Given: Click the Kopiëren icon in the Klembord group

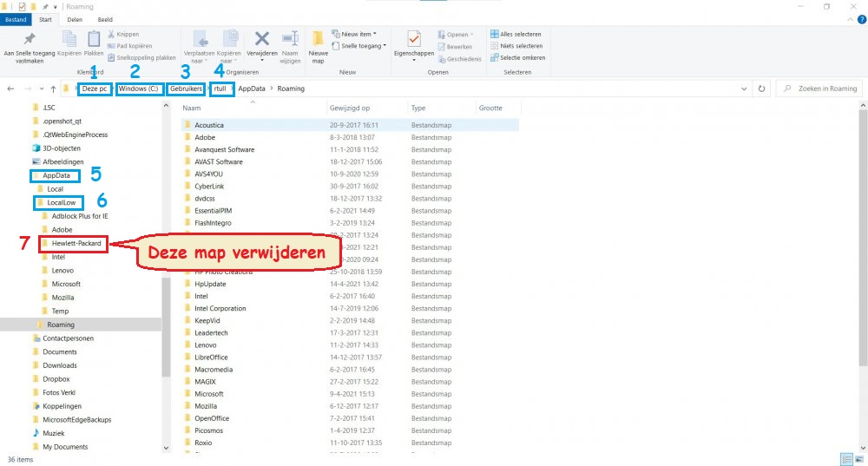Looking at the screenshot, I should pyautogui.click(x=71, y=39).
